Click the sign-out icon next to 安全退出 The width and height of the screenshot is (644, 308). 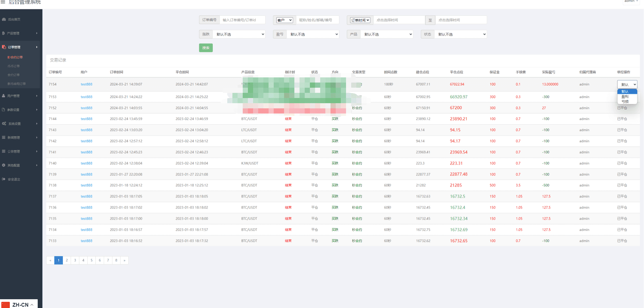pos(4,179)
